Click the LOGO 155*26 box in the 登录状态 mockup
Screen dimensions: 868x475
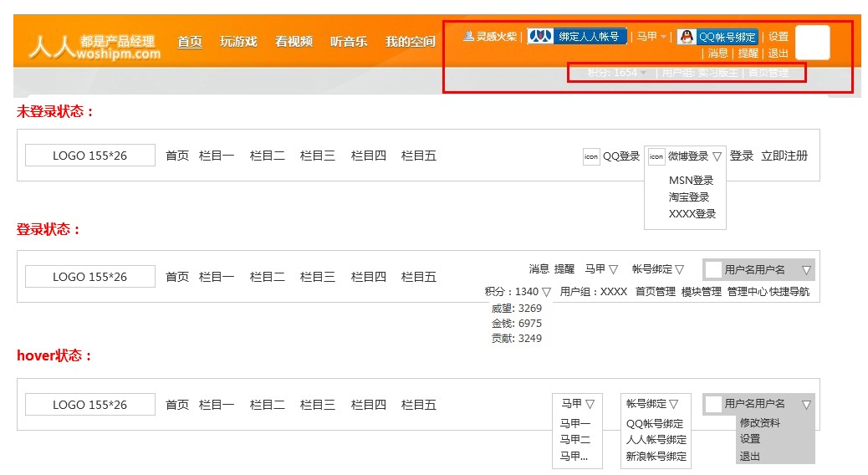click(x=90, y=277)
